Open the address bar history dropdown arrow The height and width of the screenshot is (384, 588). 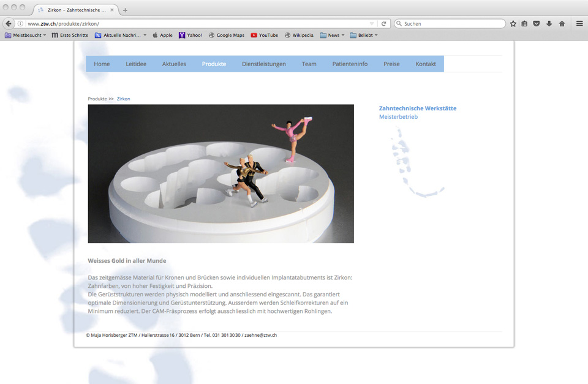coord(372,24)
